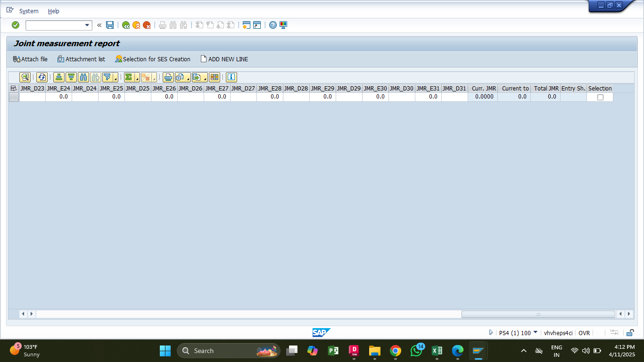Click the Find binoculars icon in grid

click(83, 77)
